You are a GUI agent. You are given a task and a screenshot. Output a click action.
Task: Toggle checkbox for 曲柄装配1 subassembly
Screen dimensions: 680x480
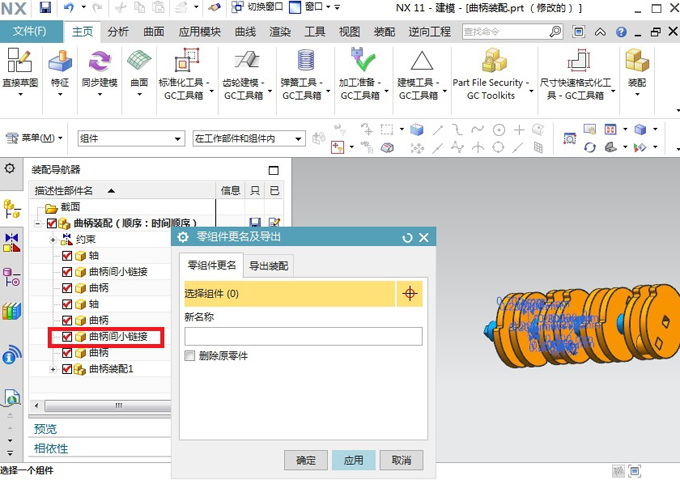pyautogui.click(x=67, y=369)
